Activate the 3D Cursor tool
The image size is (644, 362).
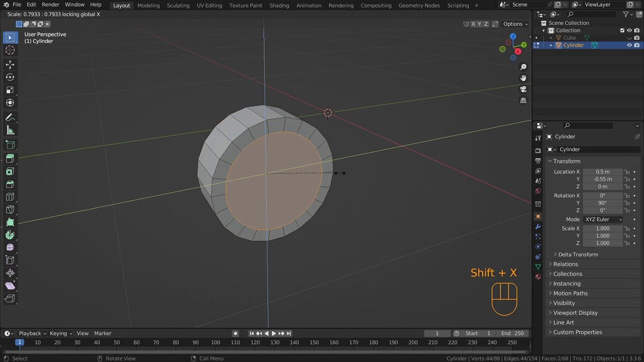10,50
